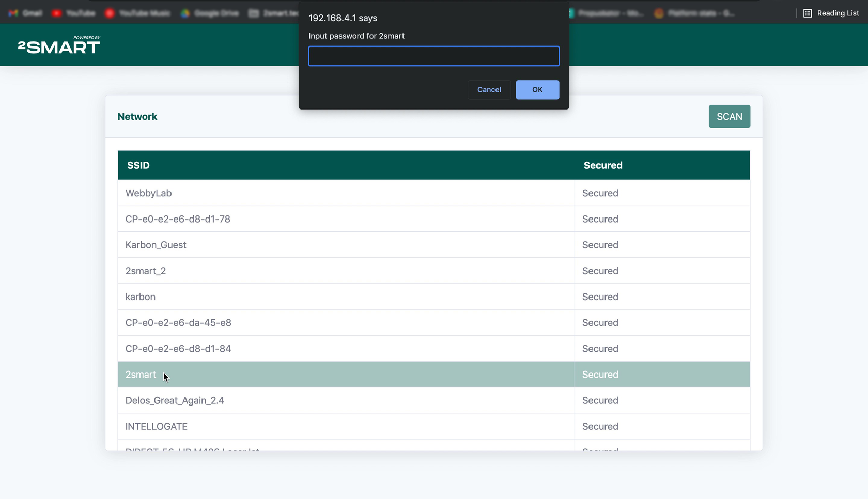Click the password input field in dialog
This screenshot has width=868, height=499.
click(433, 56)
